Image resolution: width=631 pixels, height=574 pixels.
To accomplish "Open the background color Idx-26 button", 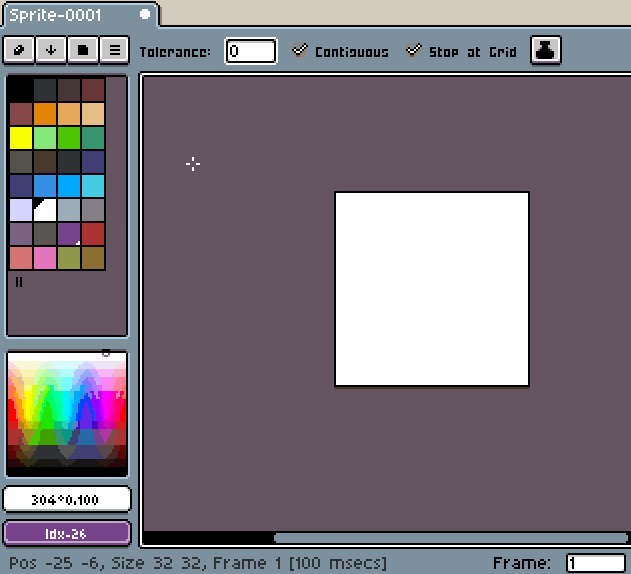I will [x=67, y=533].
